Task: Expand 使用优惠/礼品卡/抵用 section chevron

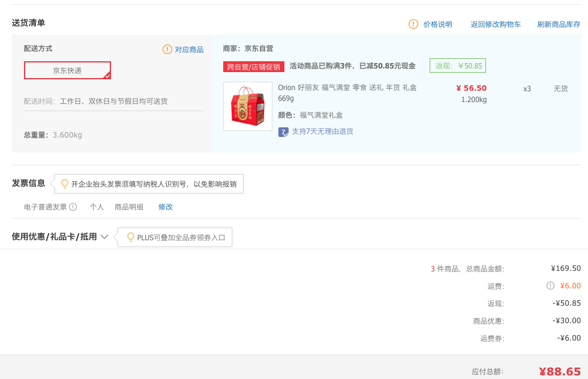Action: click(104, 237)
